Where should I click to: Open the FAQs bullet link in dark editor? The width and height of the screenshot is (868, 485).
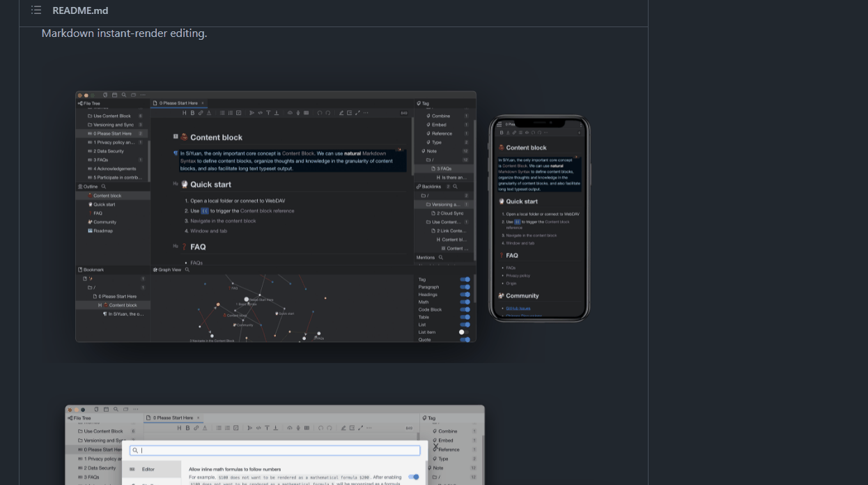pos(196,263)
